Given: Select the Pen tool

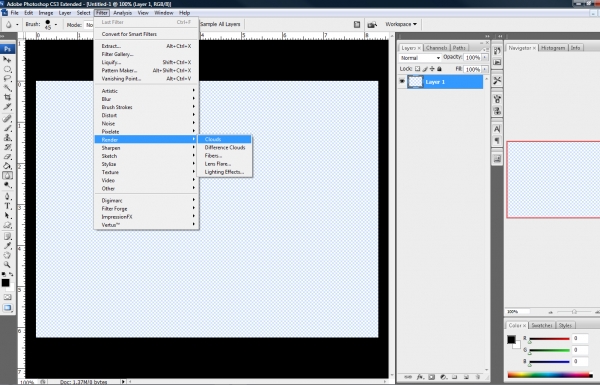Looking at the screenshot, I should (7, 197).
